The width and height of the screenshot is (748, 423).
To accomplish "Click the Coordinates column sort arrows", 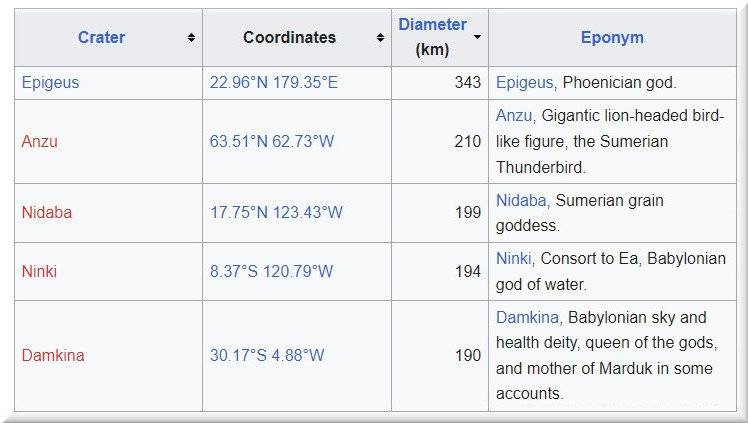I will pos(380,38).
